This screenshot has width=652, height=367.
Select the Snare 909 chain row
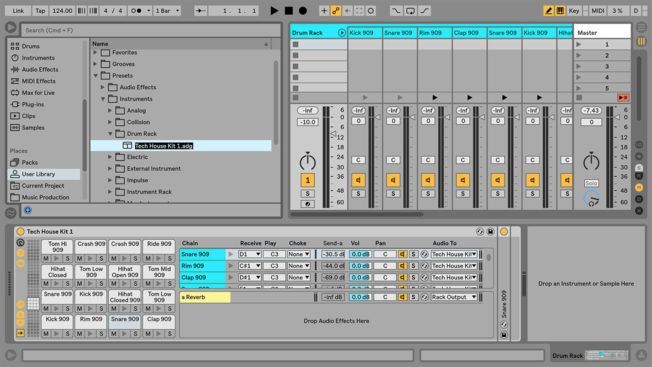pos(203,254)
